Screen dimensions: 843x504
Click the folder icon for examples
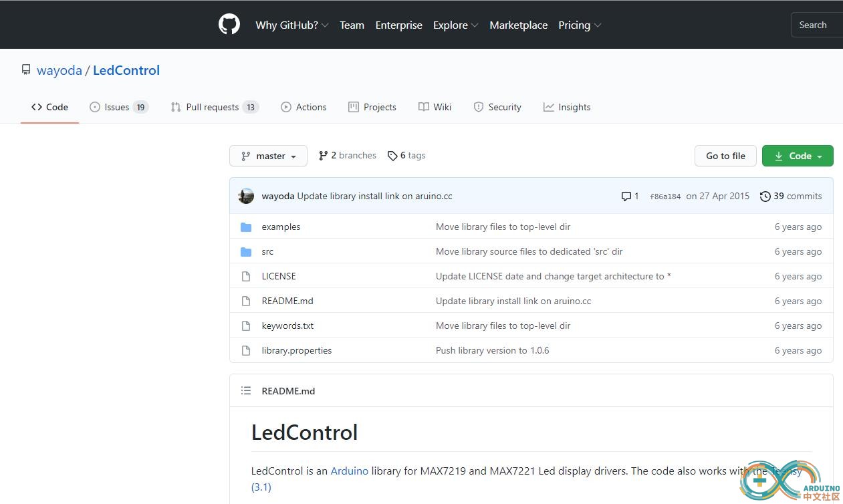pyautogui.click(x=246, y=227)
